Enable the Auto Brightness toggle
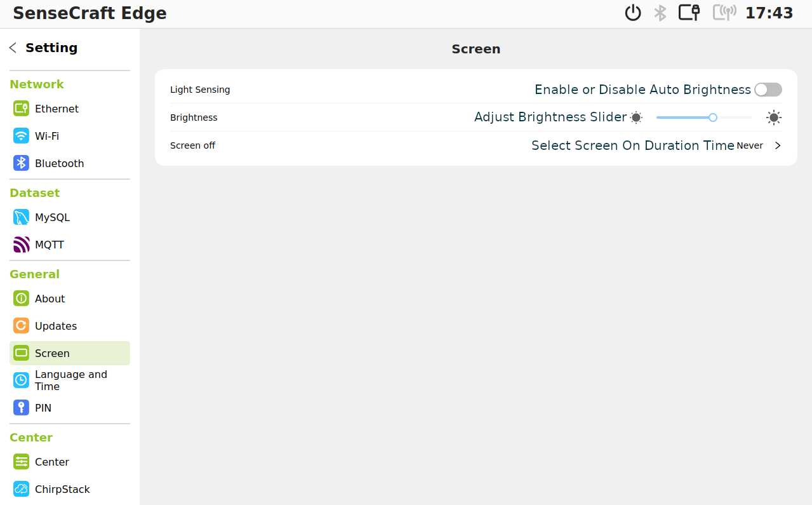Image resolution: width=812 pixels, height=505 pixels. (x=768, y=90)
